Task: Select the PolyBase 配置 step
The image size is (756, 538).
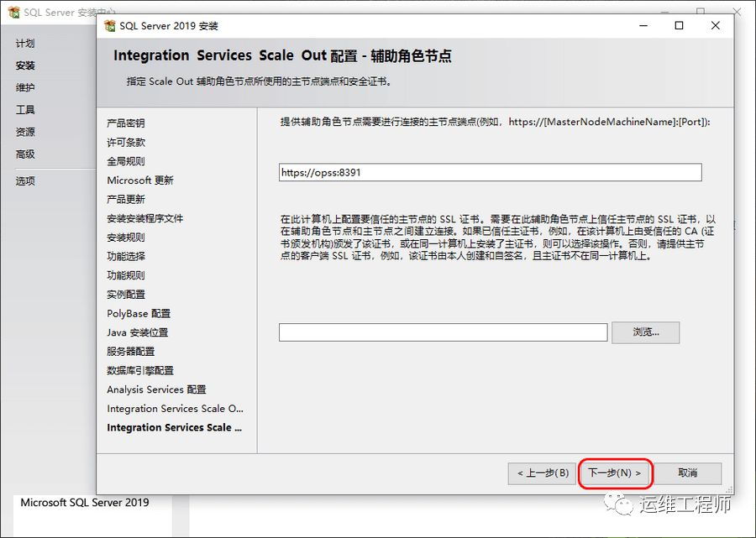Action: click(x=139, y=314)
